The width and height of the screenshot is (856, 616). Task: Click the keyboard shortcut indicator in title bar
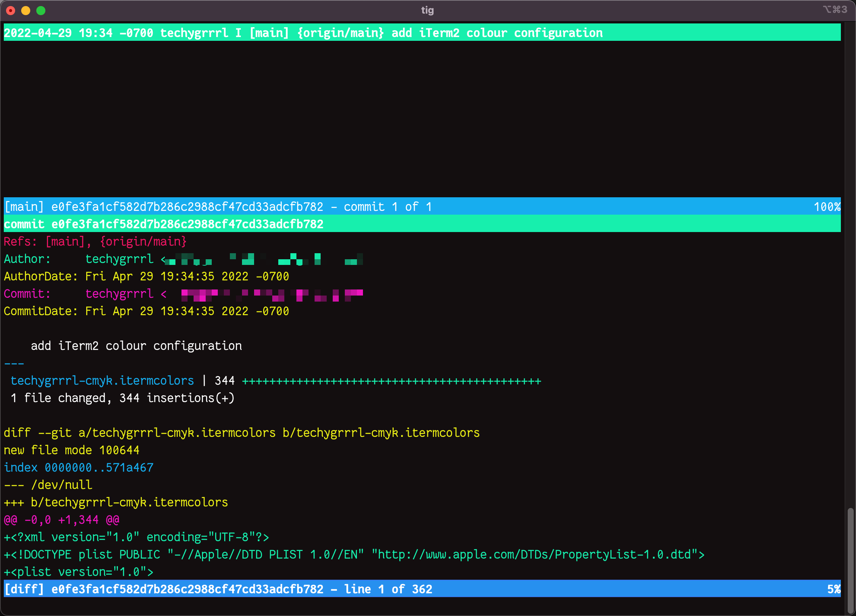coord(835,9)
